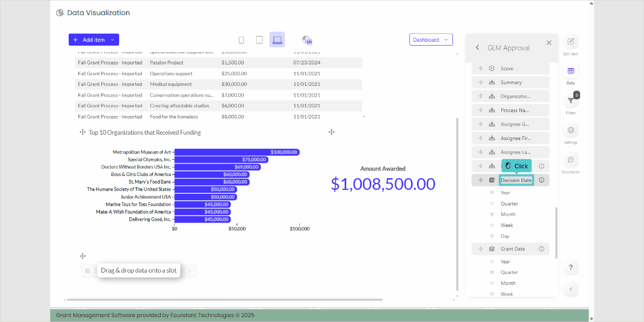Select the laptop preview icon
The image size is (644, 322).
point(277,39)
